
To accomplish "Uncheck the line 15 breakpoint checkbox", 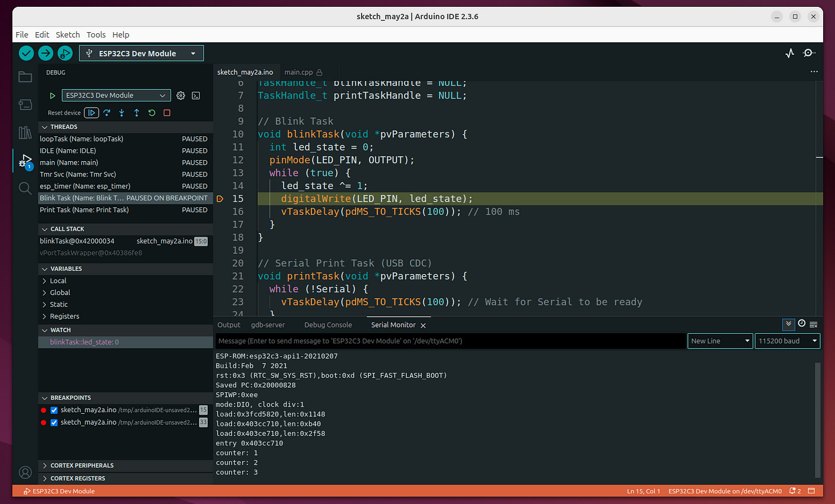I will tap(54, 410).
